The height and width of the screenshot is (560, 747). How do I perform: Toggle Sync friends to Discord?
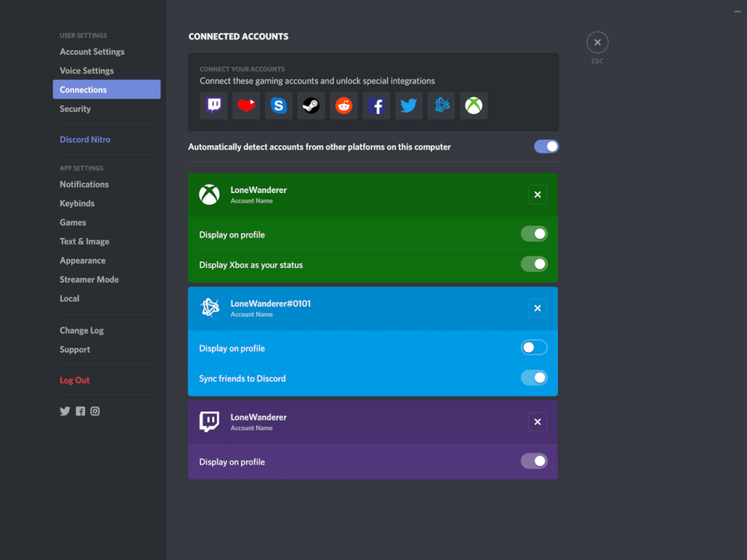point(534,378)
